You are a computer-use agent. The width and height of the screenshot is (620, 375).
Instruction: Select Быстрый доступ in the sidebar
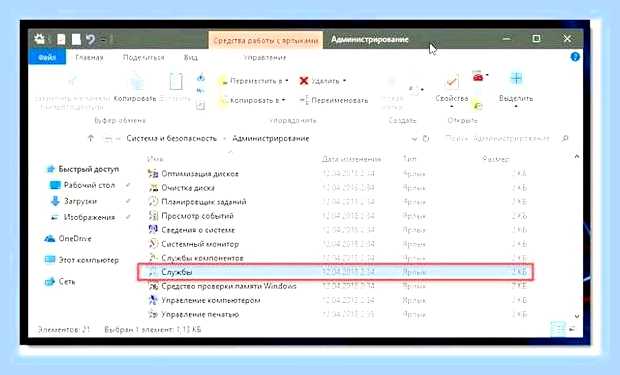(83, 169)
